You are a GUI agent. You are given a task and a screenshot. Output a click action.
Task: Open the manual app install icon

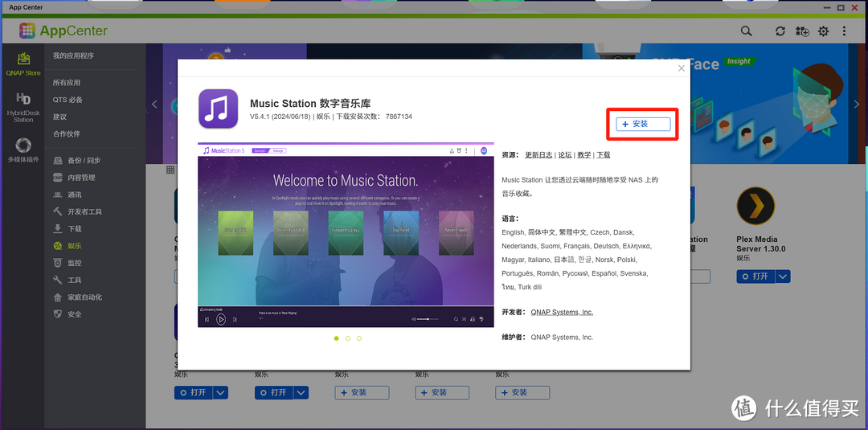[x=801, y=31]
